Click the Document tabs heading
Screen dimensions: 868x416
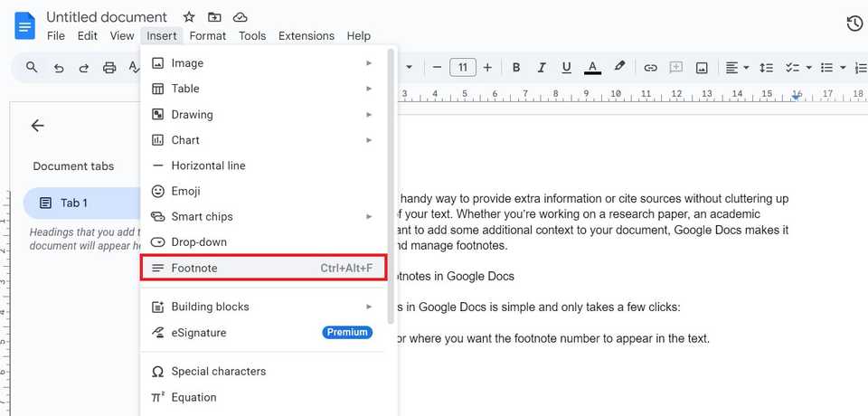tap(73, 166)
